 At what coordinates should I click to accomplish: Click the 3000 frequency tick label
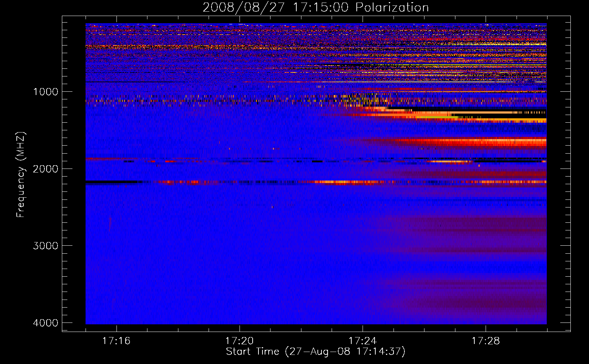[46, 246]
